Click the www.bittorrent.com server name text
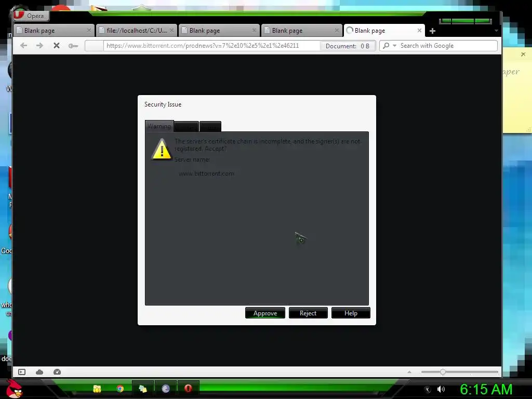The height and width of the screenshot is (399, 532). pyautogui.click(x=206, y=174)
